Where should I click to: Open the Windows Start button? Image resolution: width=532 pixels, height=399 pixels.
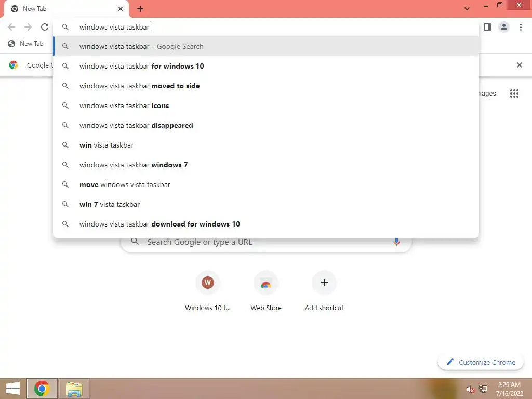click(x=13, y=389)
